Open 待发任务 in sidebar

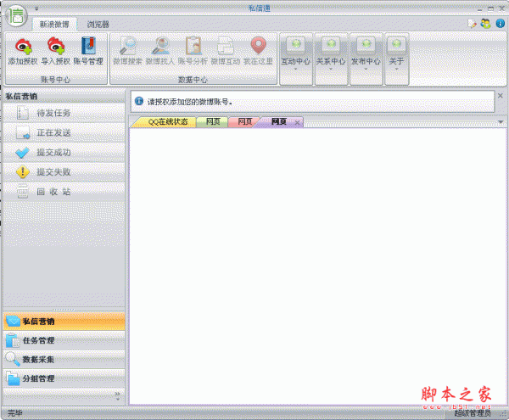coord(64,113)
